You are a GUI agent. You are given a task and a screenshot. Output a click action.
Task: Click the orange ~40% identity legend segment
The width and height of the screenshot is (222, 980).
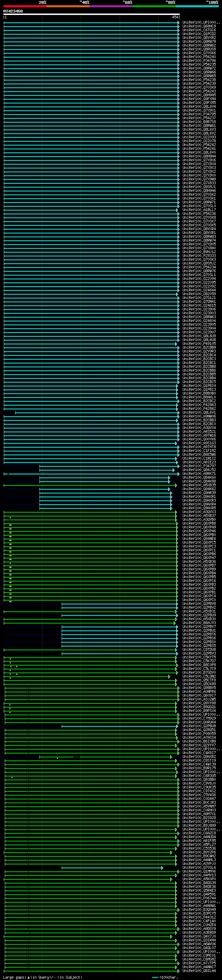pos(68,6)
